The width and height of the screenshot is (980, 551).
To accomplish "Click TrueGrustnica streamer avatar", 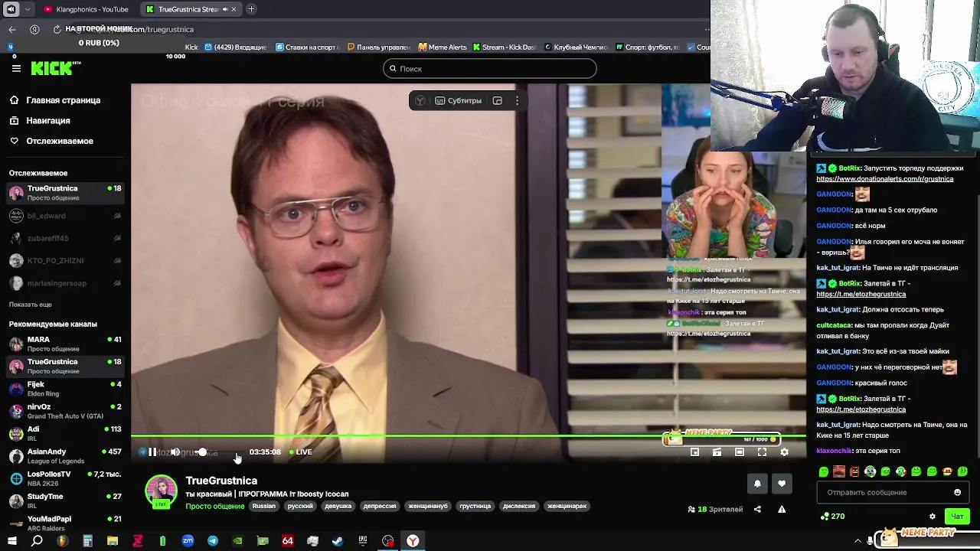I will coord(162,491).
